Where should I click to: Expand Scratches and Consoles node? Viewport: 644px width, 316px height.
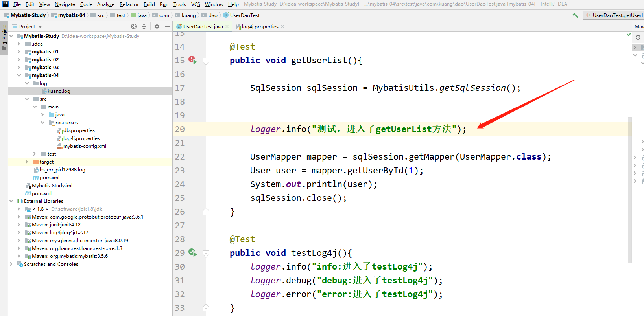pos(11,264)
